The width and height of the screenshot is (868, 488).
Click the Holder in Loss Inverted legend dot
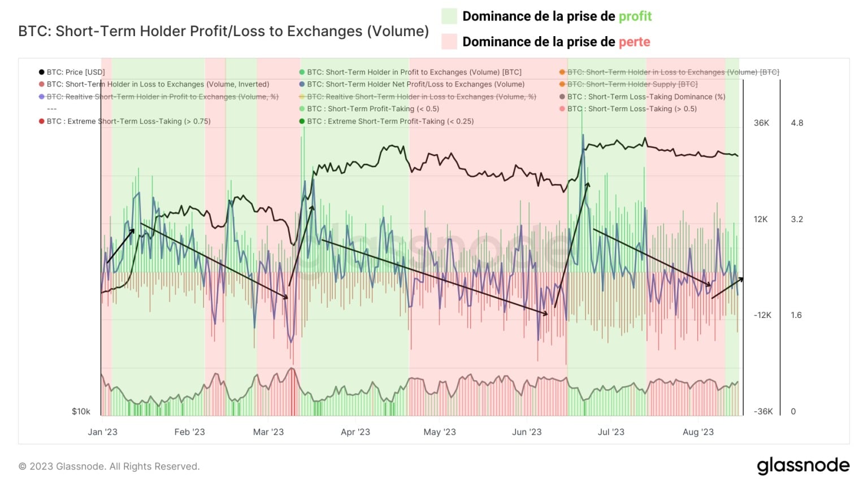[x=42, y=84]
